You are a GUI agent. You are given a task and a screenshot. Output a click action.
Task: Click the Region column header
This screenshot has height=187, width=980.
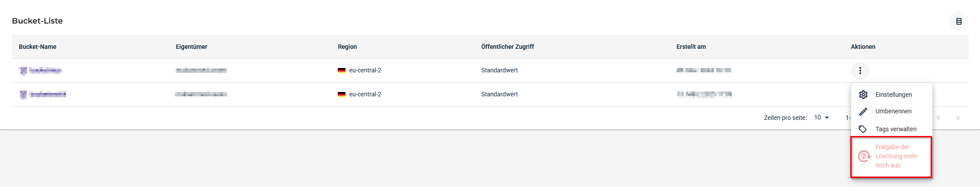pyautogui.click(x=347, y=47)
